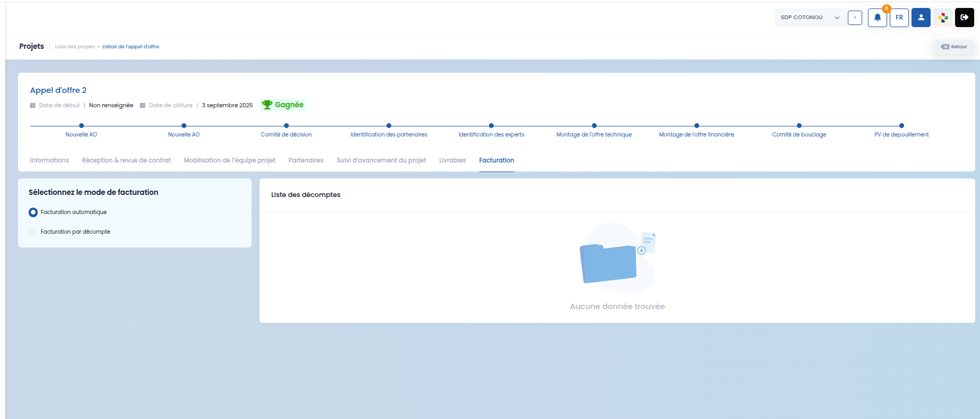Open the notifications bell icon
Image resolution: width=980 pixels, height=419 pixels.
[x=877, y=18]
